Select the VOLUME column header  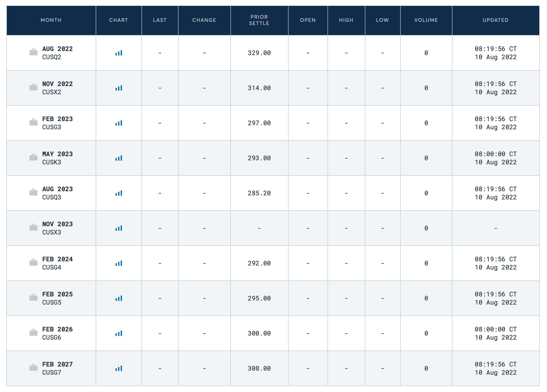pos(426,20)
